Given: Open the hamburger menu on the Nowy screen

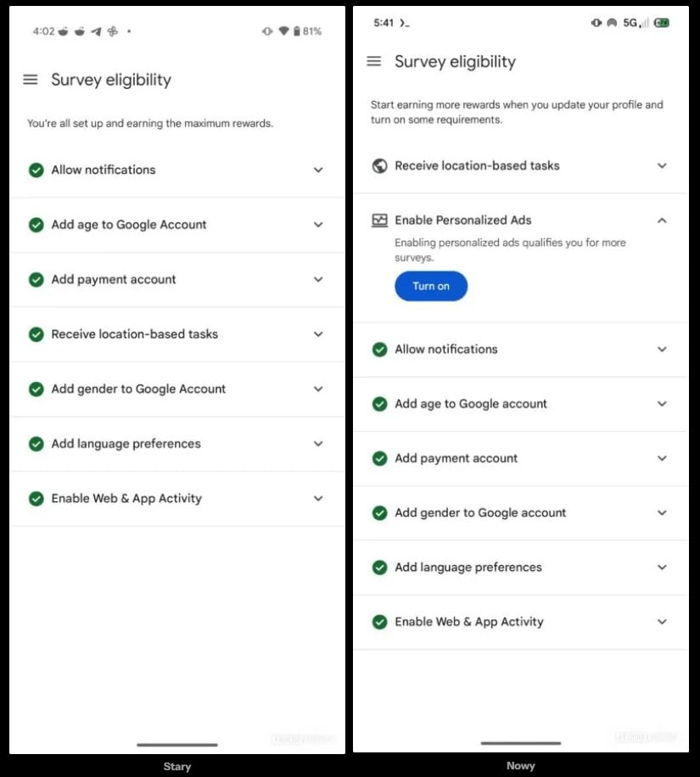Looking at the screenshot, I should (x=373, y=61).
